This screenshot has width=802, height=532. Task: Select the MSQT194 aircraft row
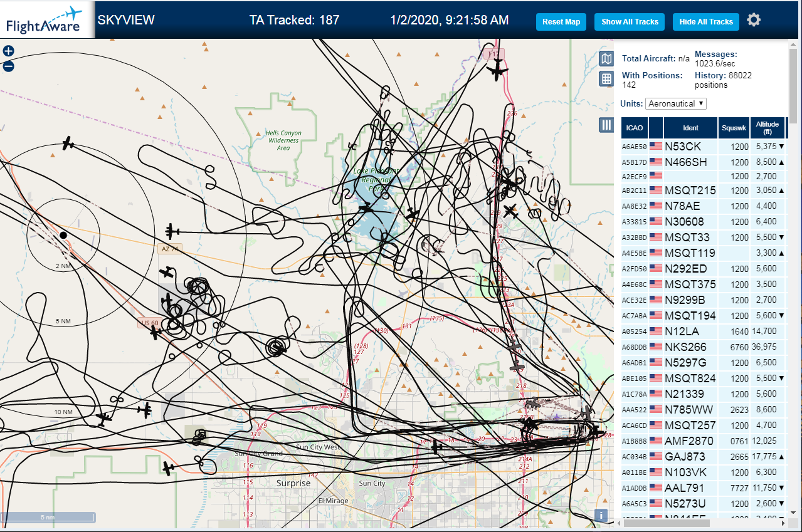704,315
